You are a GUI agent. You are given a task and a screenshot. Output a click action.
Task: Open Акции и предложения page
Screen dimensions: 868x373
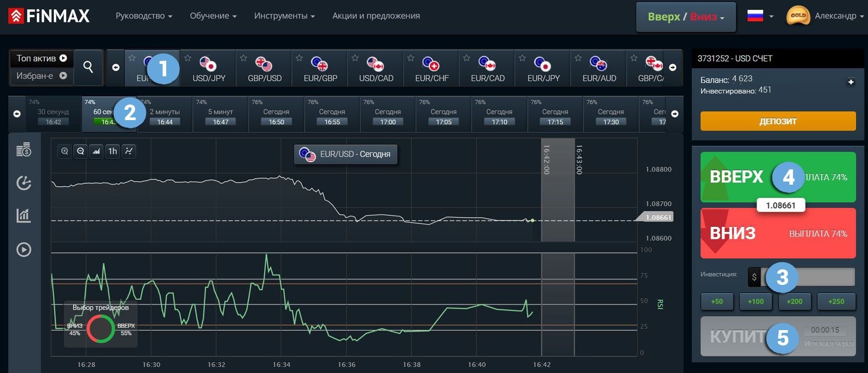376,16
